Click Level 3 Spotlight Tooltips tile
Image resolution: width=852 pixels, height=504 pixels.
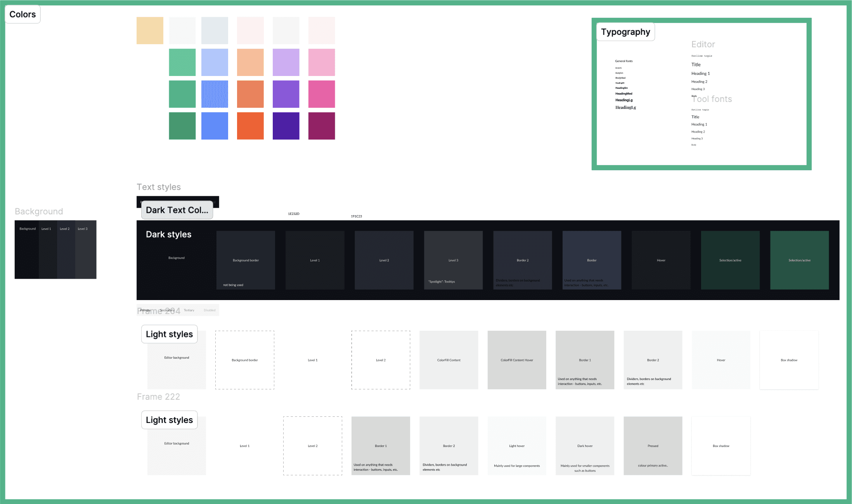(x=453, y=260)
